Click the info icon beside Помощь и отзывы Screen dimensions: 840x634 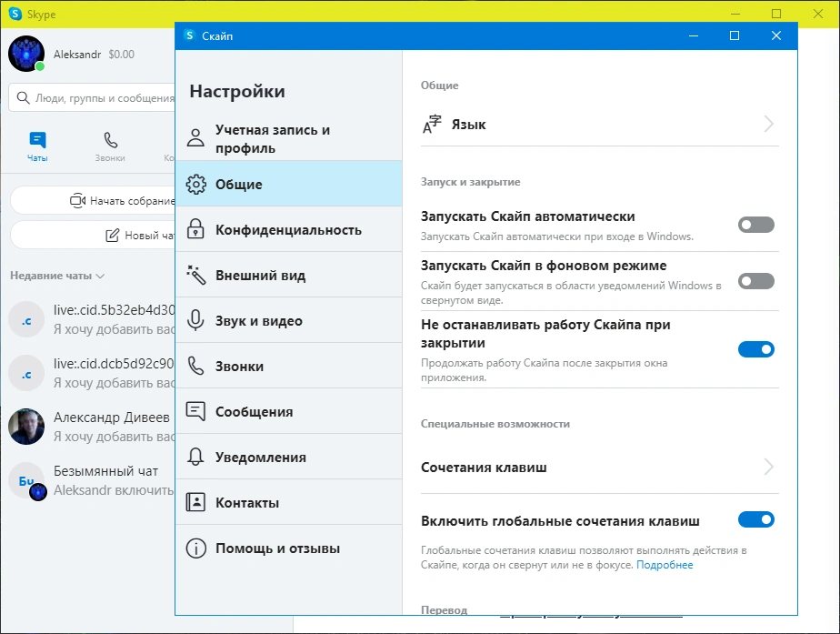[195, 548]
